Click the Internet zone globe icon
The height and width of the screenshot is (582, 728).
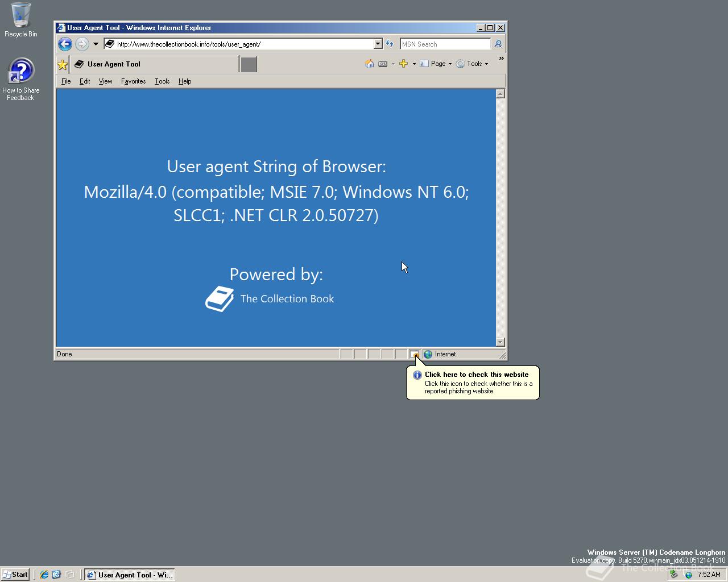point(428,354)
